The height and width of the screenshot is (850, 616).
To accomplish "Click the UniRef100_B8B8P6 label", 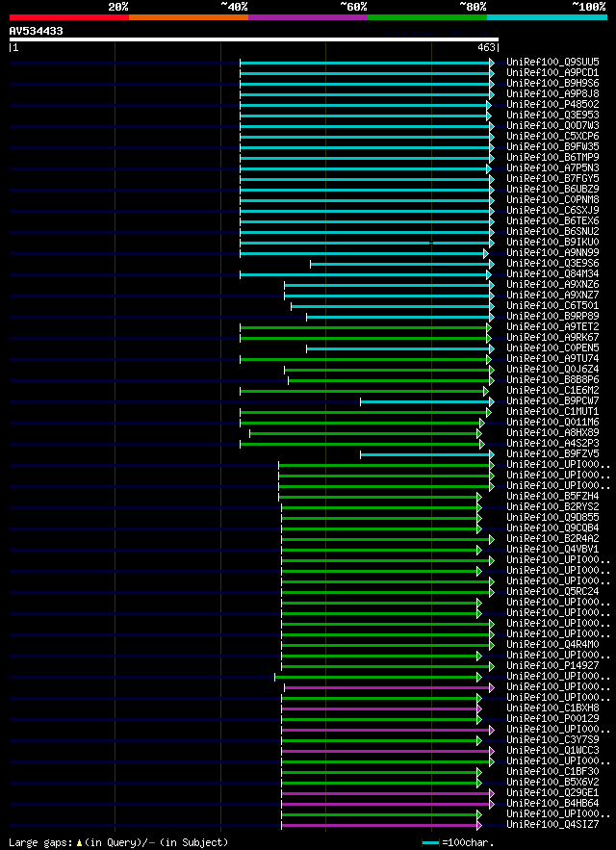I will (552, 380).
